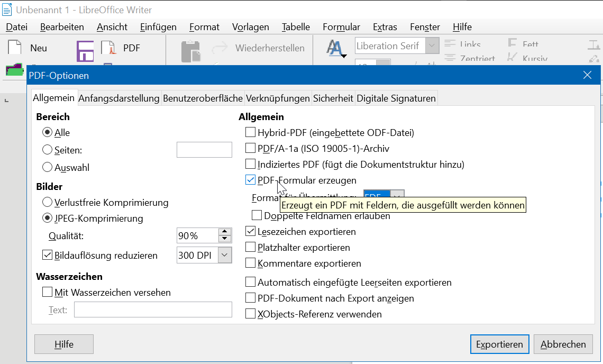This screenshot has height=364, width=603.
Task: Click the Wiederherstellen redo arrow icon
Action: pyautogui.click(x=220, y=48)
